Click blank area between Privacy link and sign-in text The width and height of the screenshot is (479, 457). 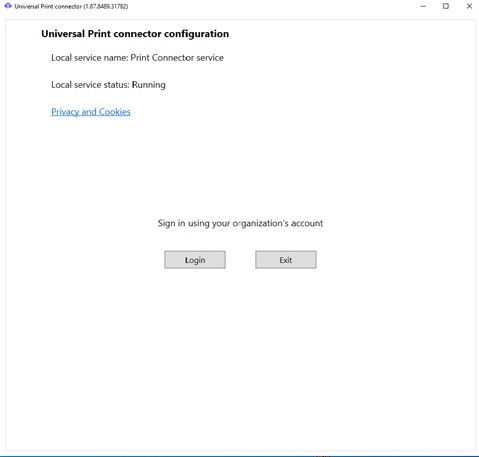pyautogui.click(x=240, y=167)
